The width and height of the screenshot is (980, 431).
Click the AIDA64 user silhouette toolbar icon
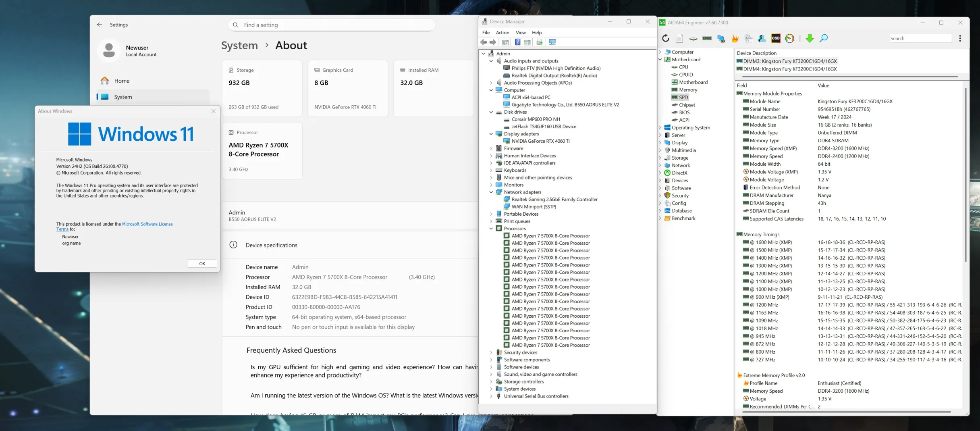click(762, 38)
